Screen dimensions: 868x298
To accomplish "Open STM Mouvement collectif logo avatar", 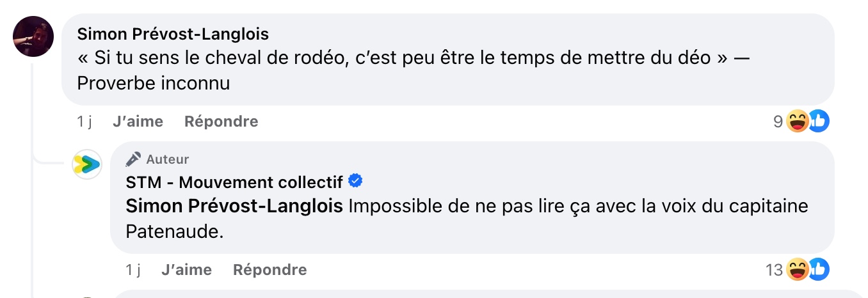I will (87, 165).
